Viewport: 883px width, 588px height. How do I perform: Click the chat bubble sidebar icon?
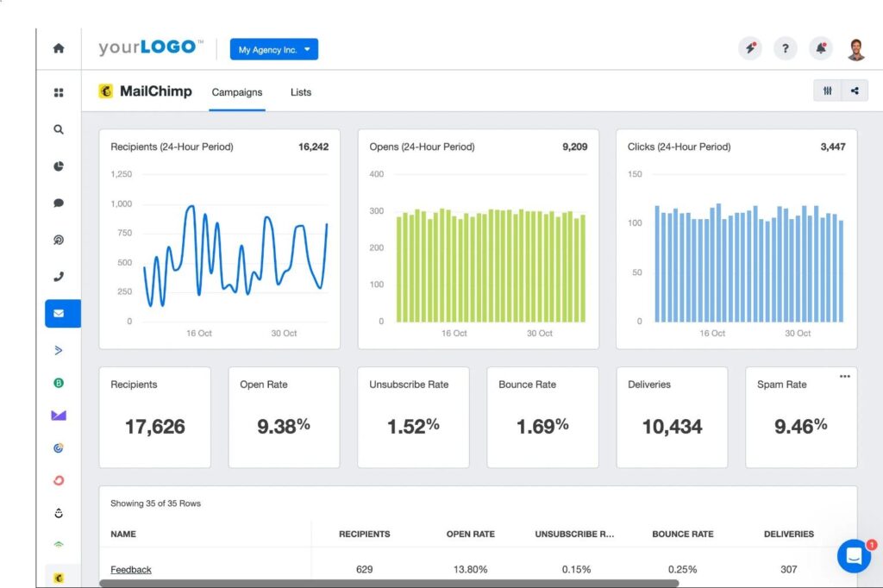point(59,203)
